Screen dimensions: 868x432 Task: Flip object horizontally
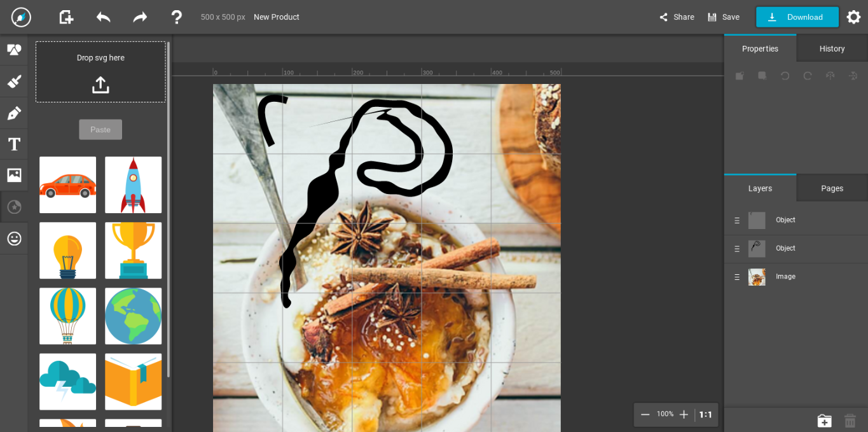[x=830, y=76]
